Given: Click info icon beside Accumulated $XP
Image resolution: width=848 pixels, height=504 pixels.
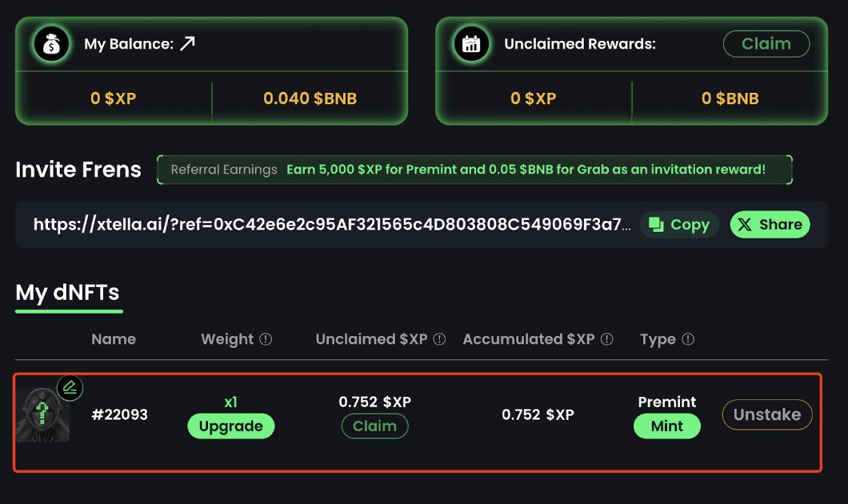Looking at the screenshot, I should [606, 339].
